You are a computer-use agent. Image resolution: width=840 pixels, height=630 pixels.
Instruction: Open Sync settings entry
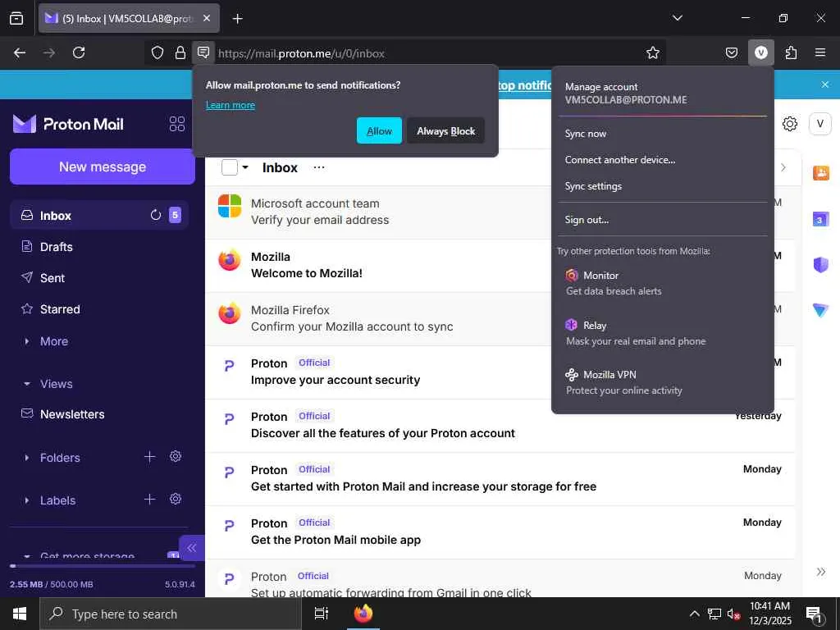662,186
